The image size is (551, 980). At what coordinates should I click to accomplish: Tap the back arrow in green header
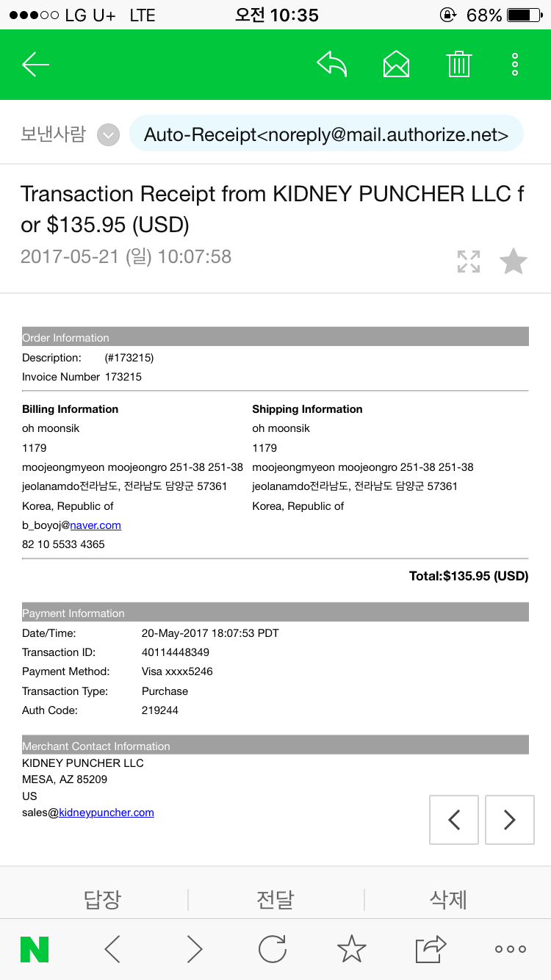(35, 65)
